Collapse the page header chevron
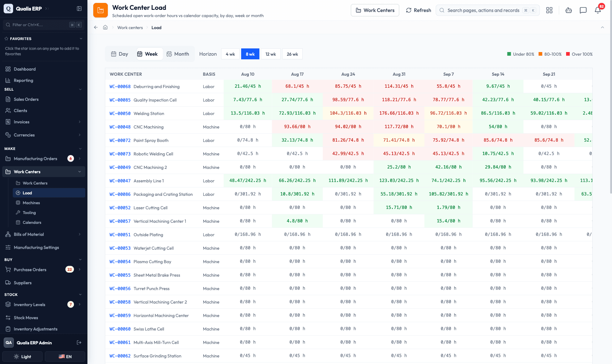This screenshot has height=364, width=612. pos(603,27)
